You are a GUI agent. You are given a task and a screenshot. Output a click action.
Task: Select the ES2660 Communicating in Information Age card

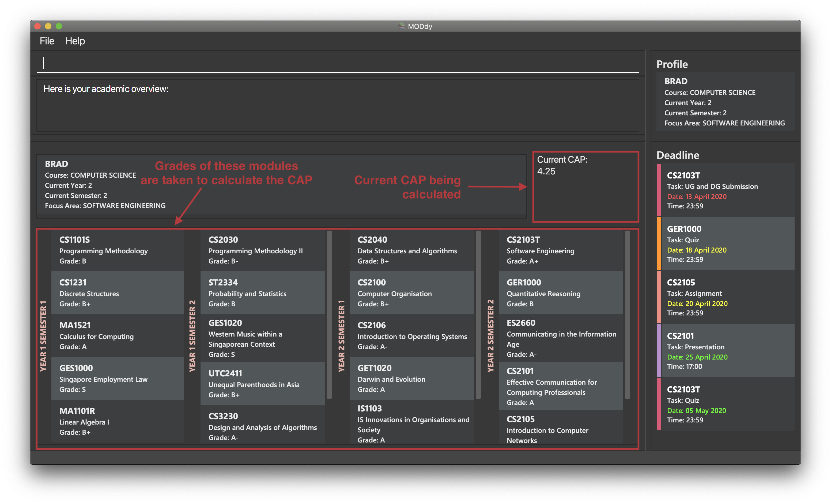(x=561, y=338)
